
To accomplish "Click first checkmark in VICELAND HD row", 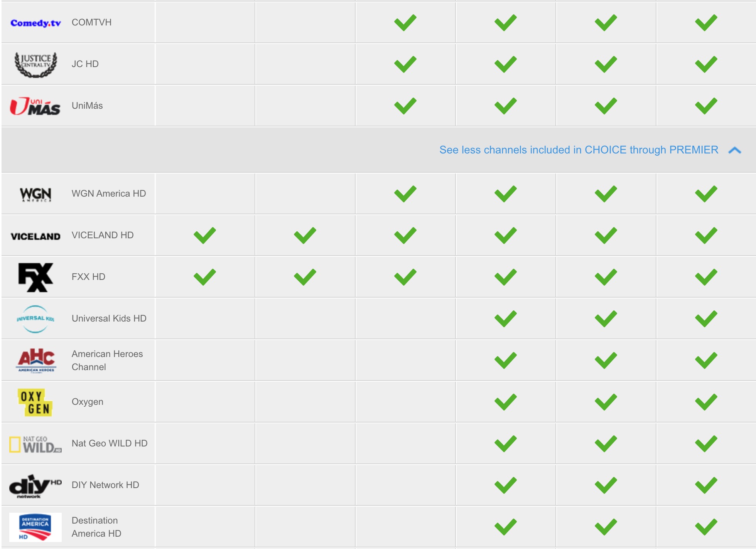I will (x=205, y=235).
